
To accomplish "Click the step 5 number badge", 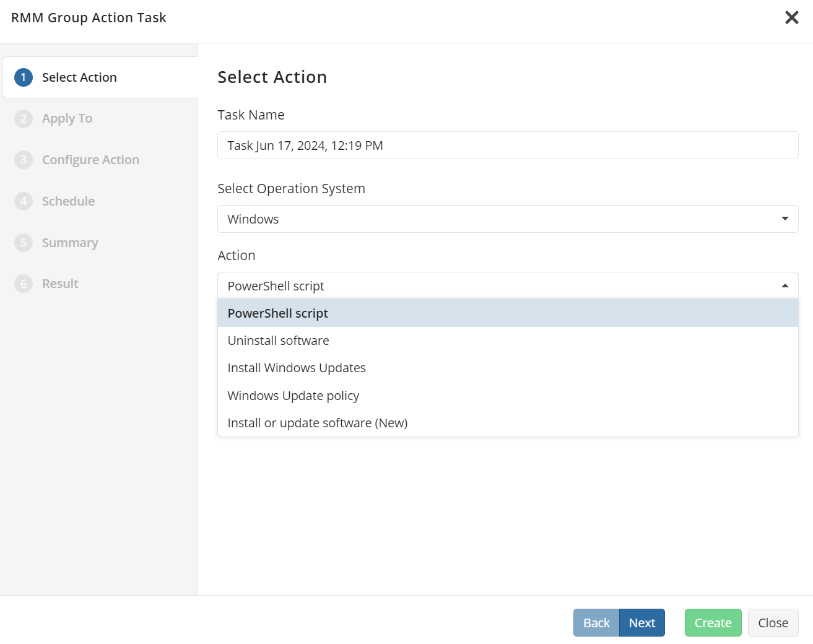I will [24, 243].
